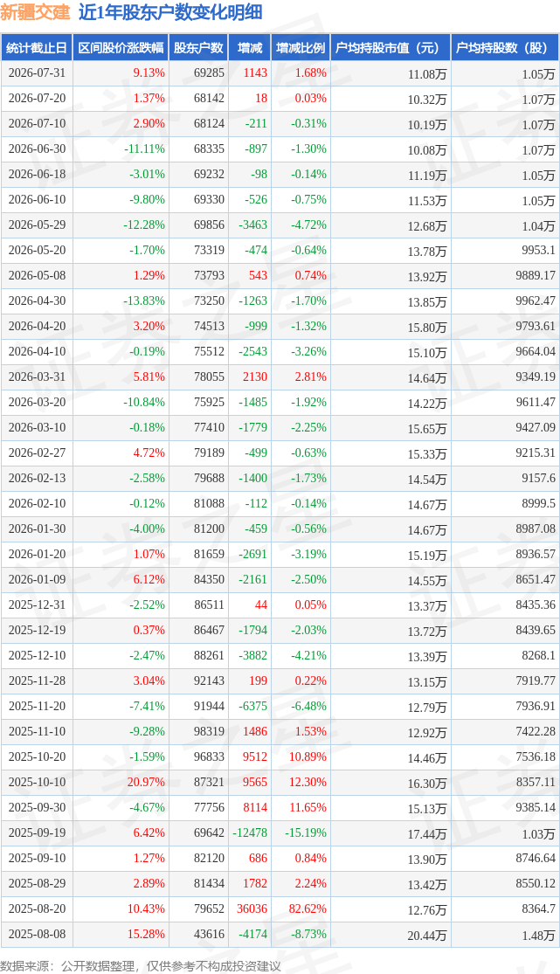Click the 户均持股数（股） column header
The image size is (560, 974).
[x=505, y=48]
